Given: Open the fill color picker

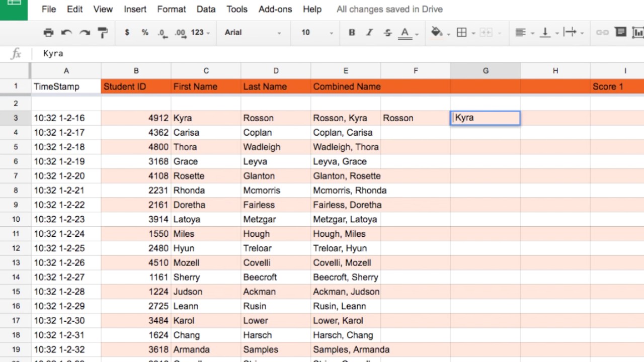Looking at the screenshot, I should tap(440, 33).
